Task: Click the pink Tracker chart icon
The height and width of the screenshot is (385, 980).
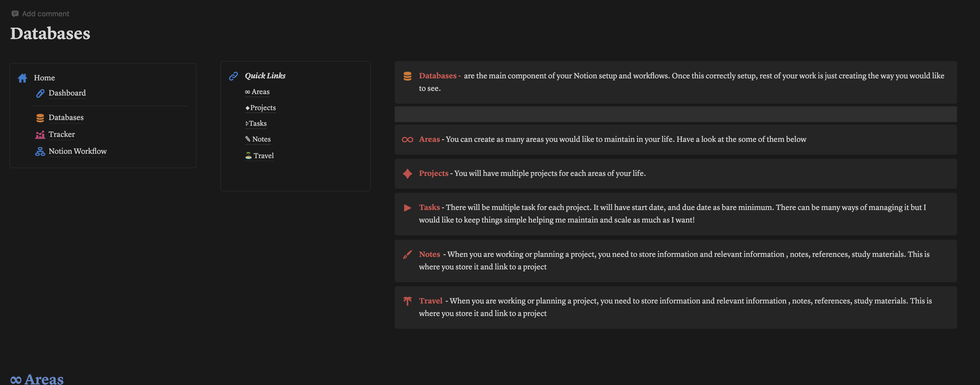Action: click(x=40, y=135)
